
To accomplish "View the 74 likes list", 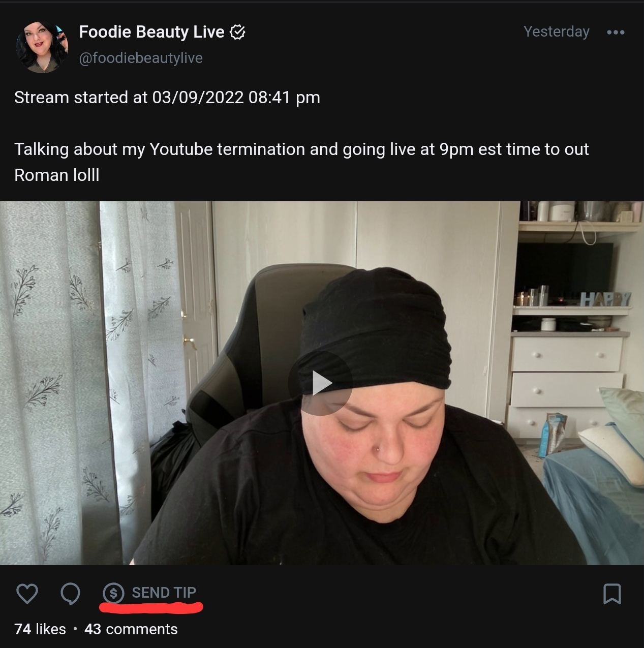I will (x=40, y=629).
